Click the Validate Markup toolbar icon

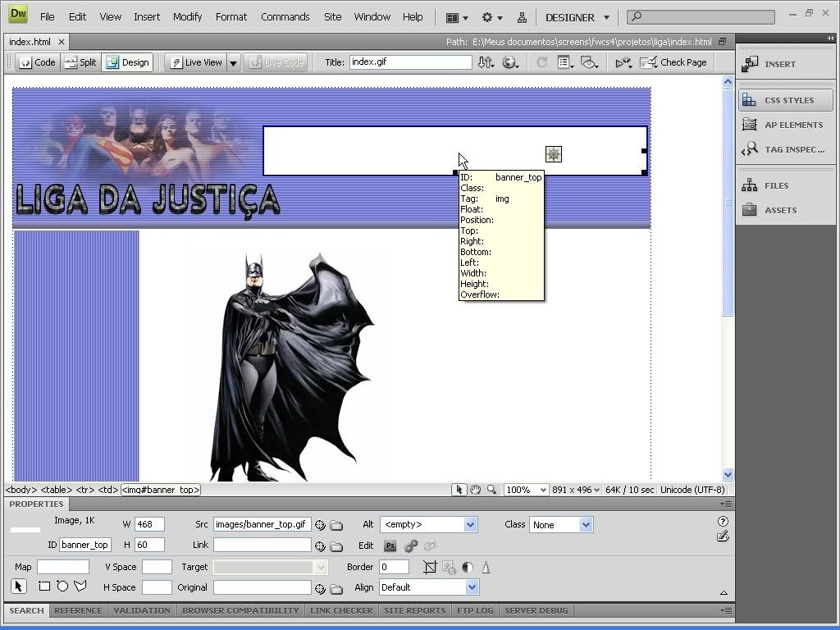623,62
